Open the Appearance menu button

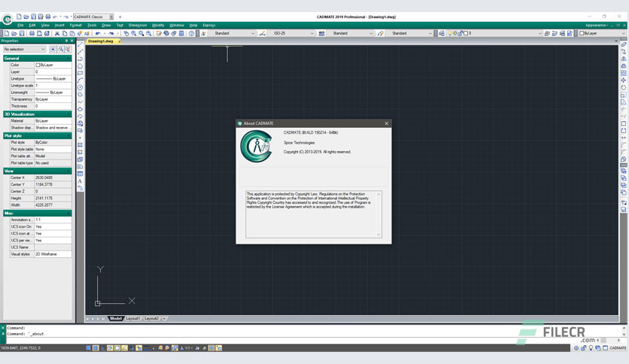tap(597, 26)
